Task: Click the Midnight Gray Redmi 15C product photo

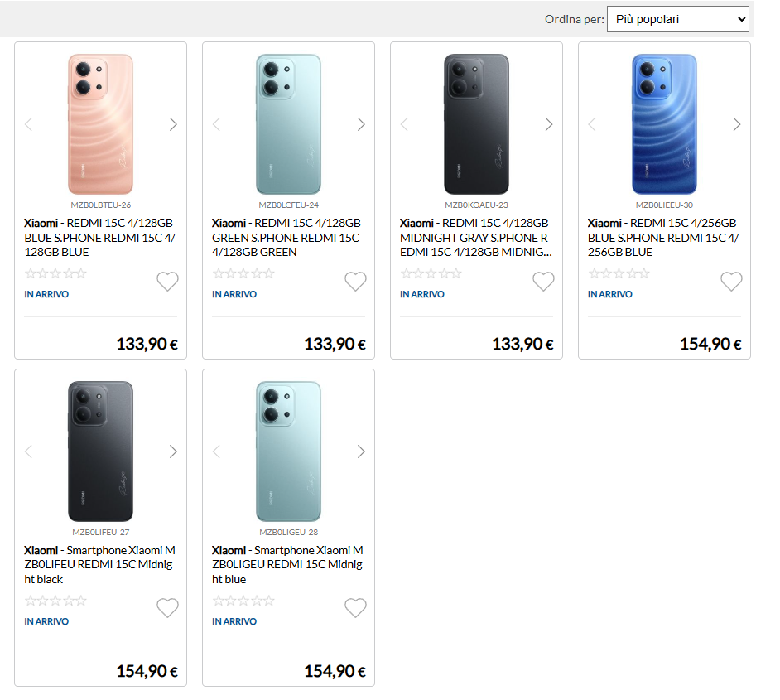Action: (476, 124)
